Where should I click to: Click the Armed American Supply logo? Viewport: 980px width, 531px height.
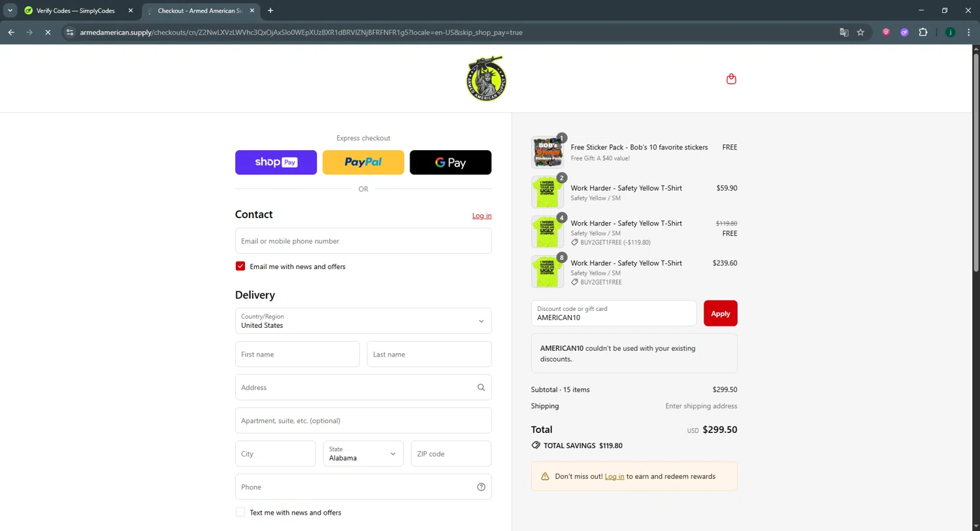486,78
